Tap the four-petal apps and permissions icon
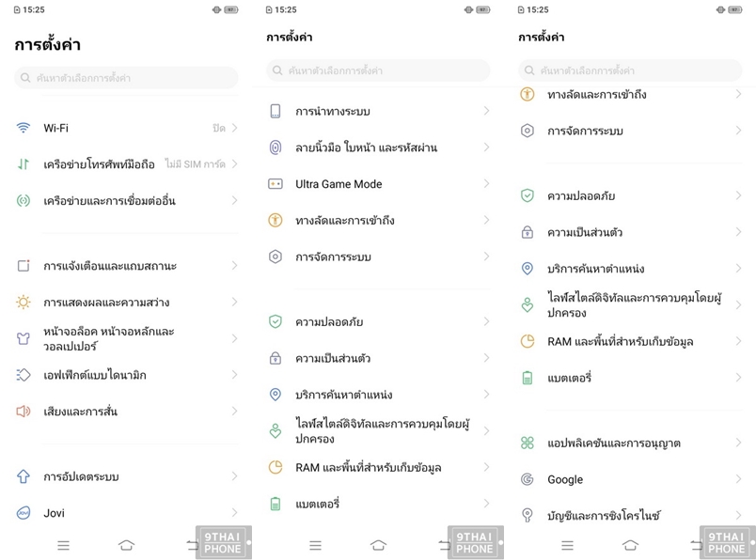Viewport: 756px width, 560px height. coord(528,443)
